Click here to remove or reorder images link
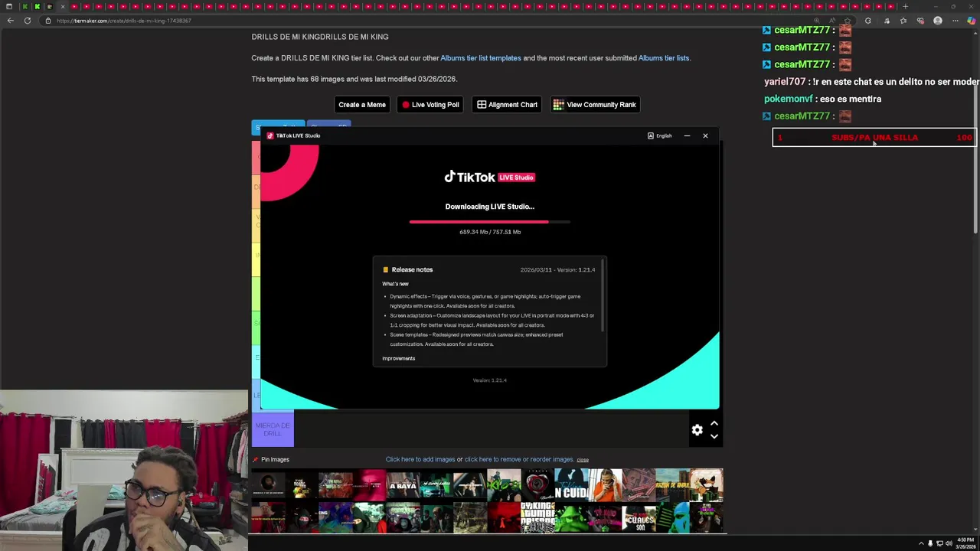This screenshot has width=980, height=551. point(519,459)
